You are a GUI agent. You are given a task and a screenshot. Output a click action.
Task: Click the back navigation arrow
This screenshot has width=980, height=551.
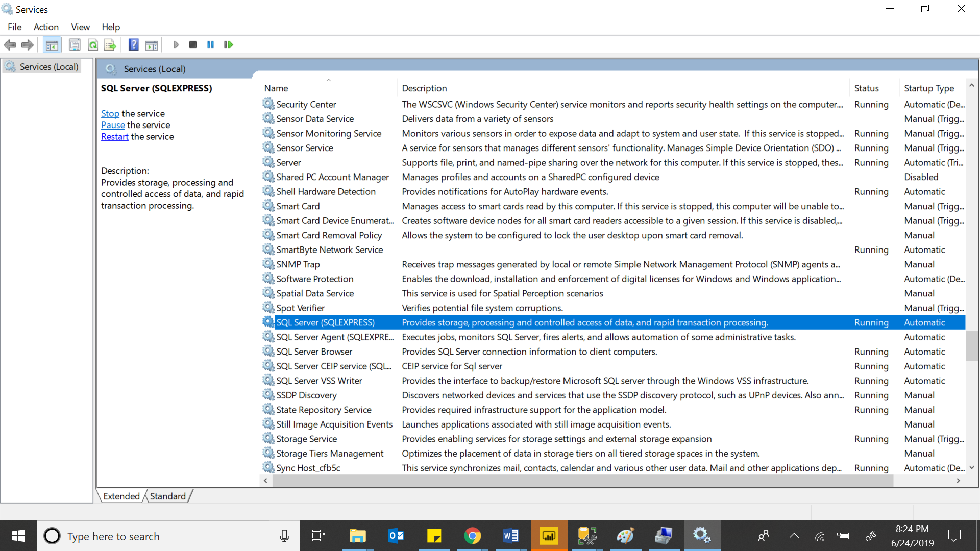pos(10,45)
